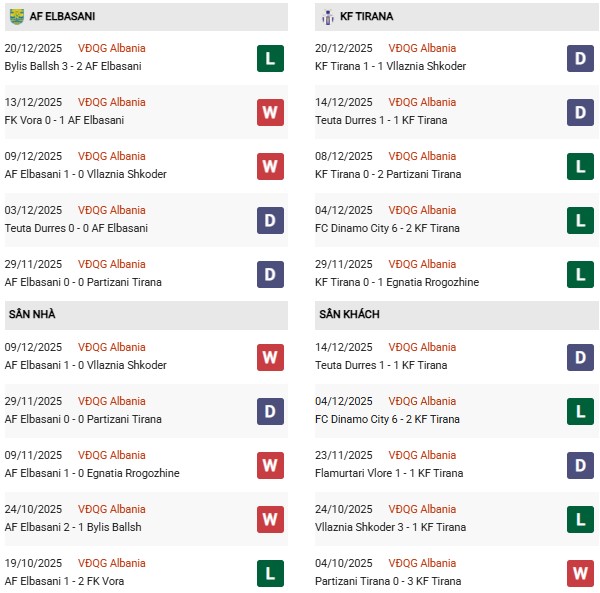600x593 pixels.
Task: Click the KF Tirana 0 - 1 Egnatia Rrogozhine match
Action: pos(398,282)
